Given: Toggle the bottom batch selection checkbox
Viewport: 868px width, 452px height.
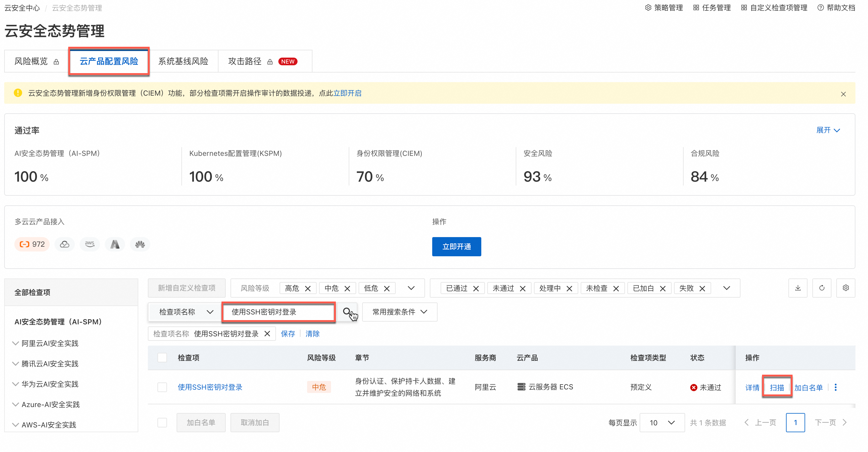Looking at the screenshot, I should pos(162,422).
